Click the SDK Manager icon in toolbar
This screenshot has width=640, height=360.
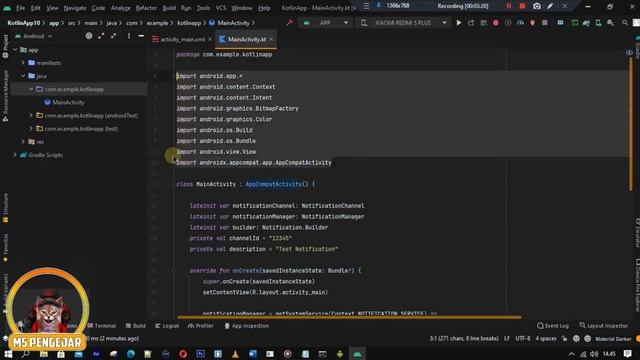tap(610, 23)
